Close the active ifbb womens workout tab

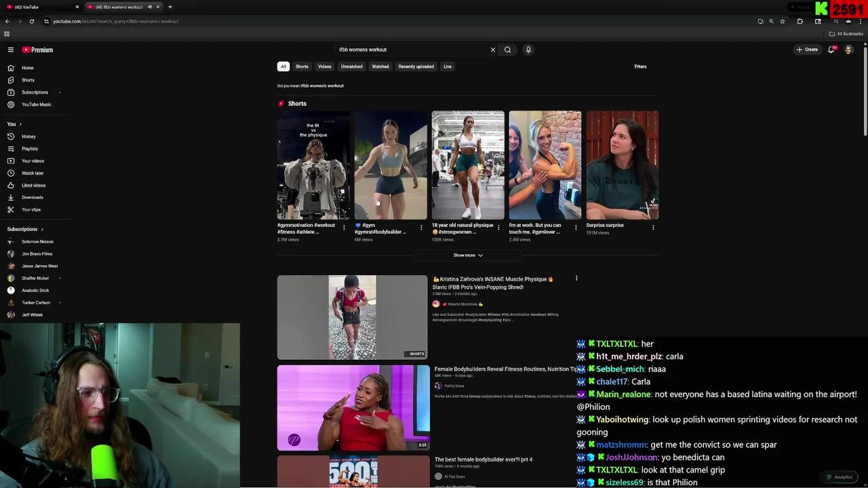coord(158,7)
